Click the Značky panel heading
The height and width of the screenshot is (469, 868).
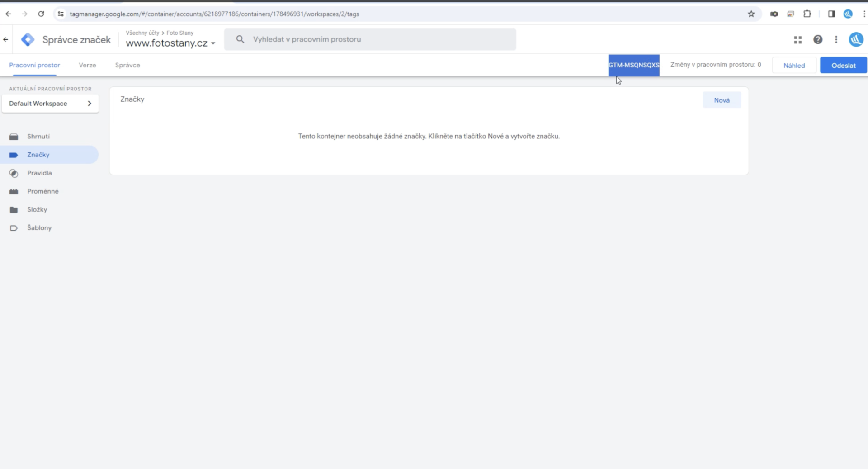click(x=132, y=99)
